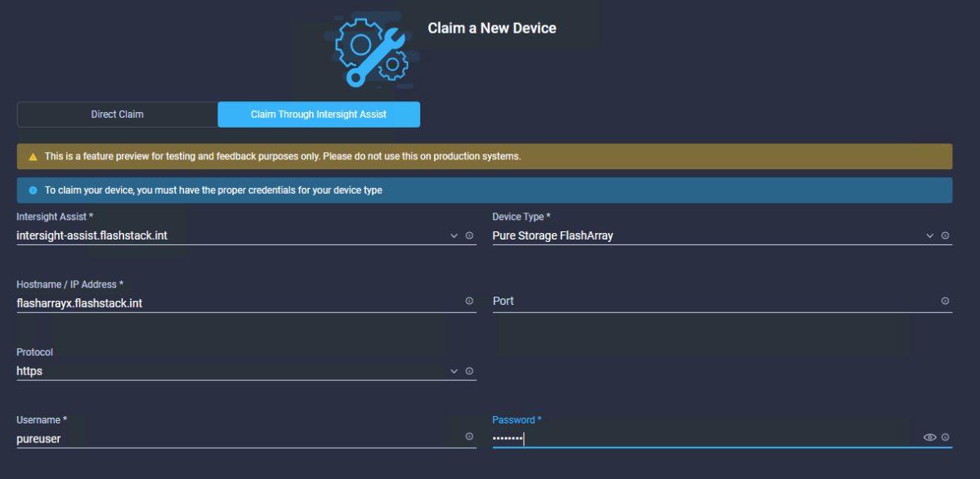The height and width of the screenshot is (479, 980).
Task: Click the blue info circle in banner
Action: click(x=33, y=190)
